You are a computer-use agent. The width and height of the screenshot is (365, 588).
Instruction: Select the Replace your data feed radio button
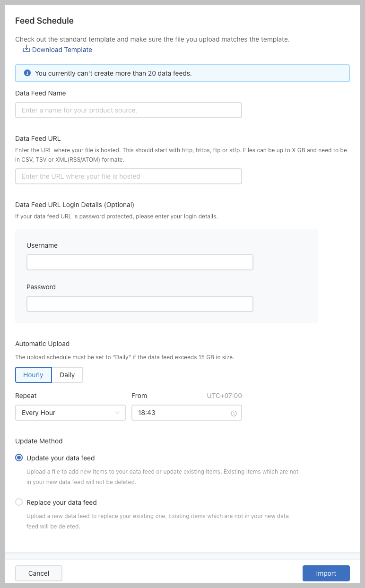point(19,502)
